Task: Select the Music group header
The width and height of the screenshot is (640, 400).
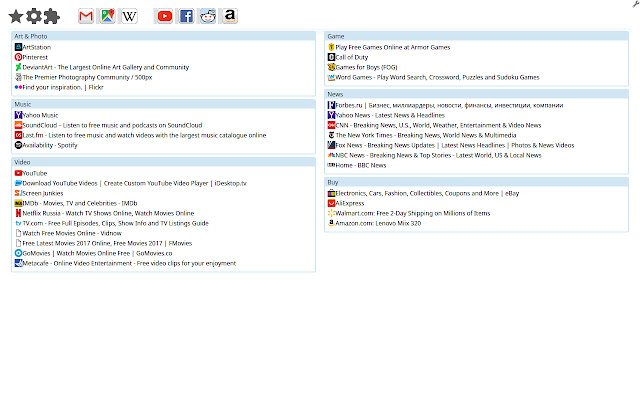Action: [x=163, y=104]
